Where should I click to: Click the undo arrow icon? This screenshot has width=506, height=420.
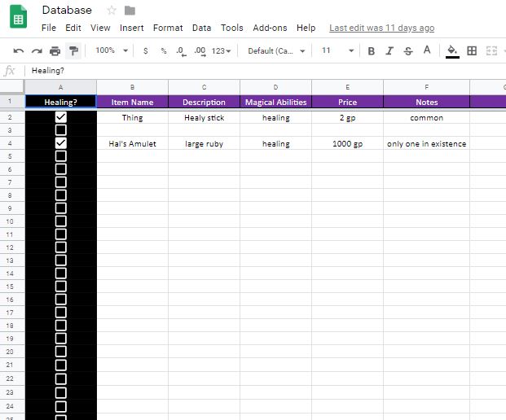pos(19,50)
